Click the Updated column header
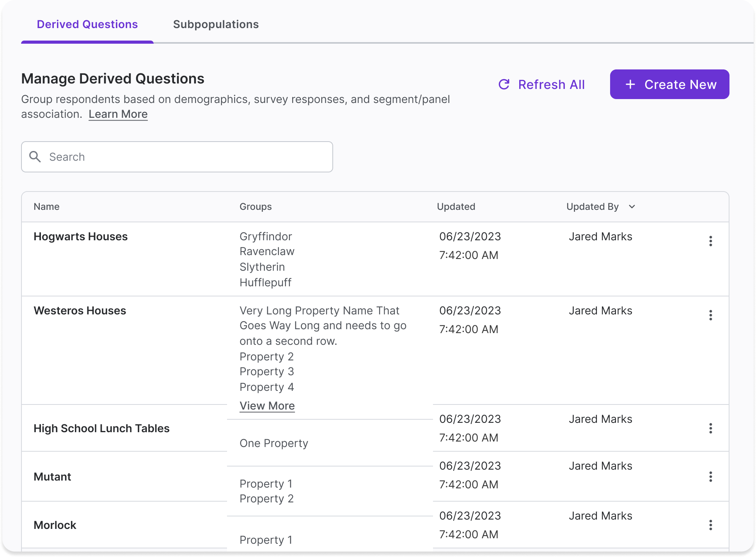The image size is (756, 557). coord(456,207)
